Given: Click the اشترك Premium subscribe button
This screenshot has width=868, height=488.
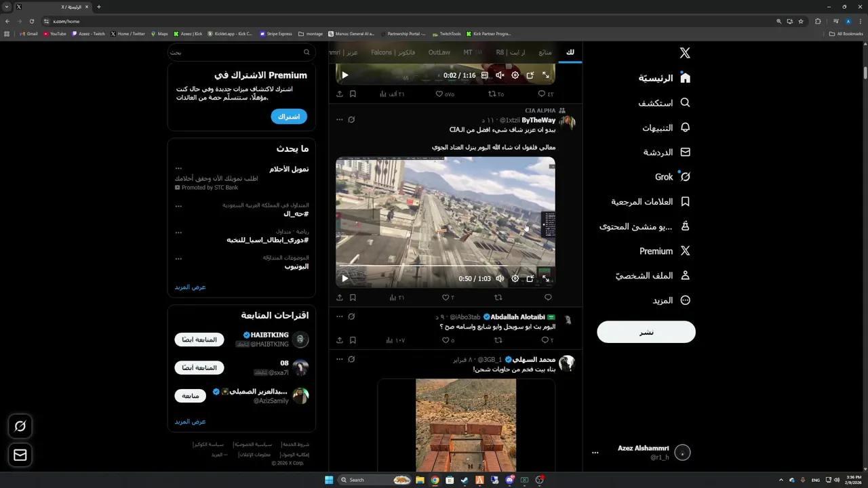Looking at the screenshot, I should (x=289, y=117).
